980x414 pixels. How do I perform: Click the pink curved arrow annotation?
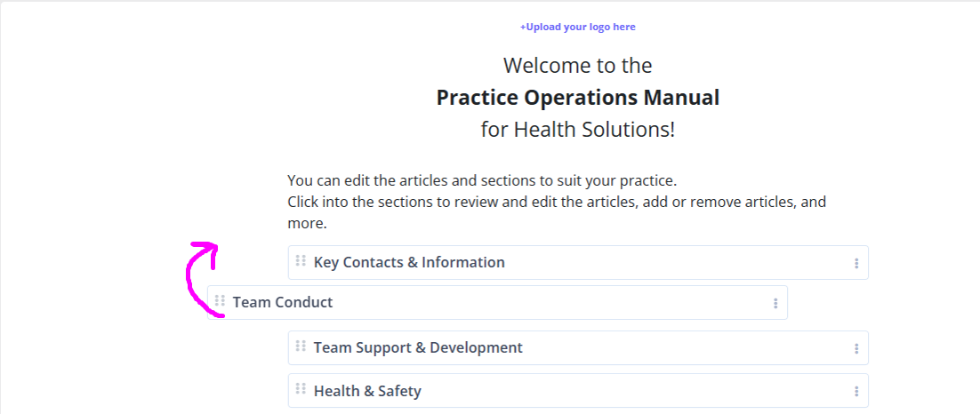202,279
